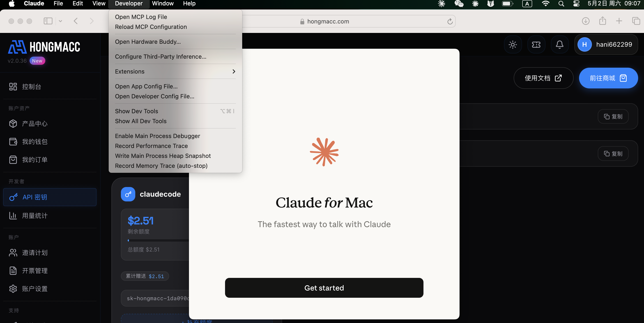
Task: Select Enable Main Process Debugger
Action: (175, 136)
